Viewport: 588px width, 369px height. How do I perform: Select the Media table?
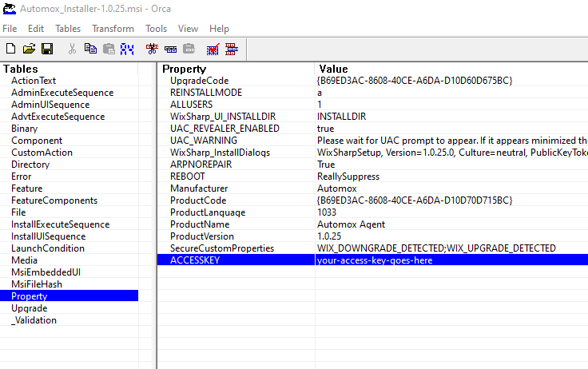(24, 260)
